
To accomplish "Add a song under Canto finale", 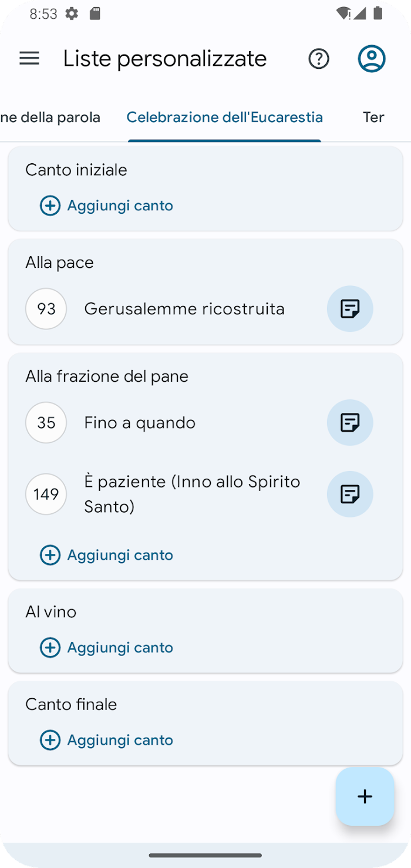I will point(106,740).
